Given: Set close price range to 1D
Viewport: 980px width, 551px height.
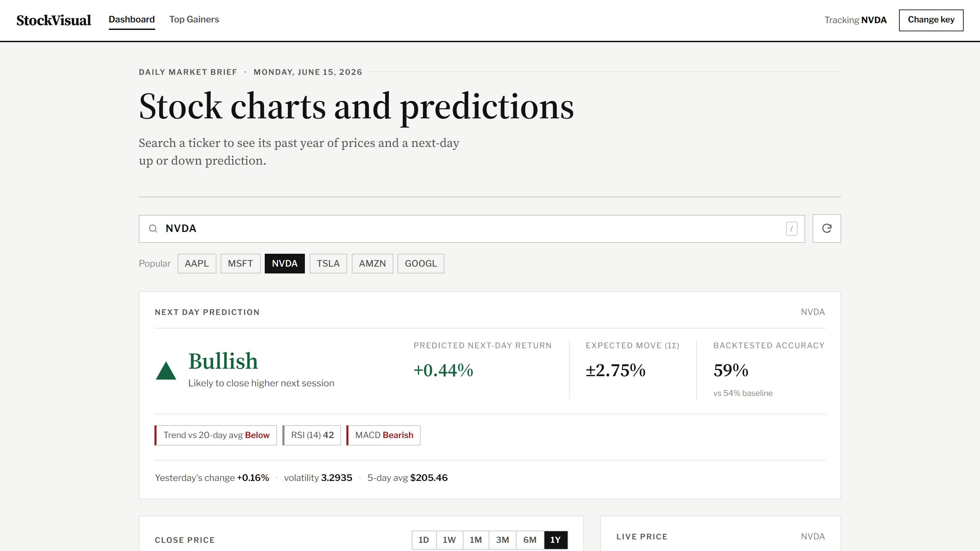Looking at the screenshot, I should (424, 539).
